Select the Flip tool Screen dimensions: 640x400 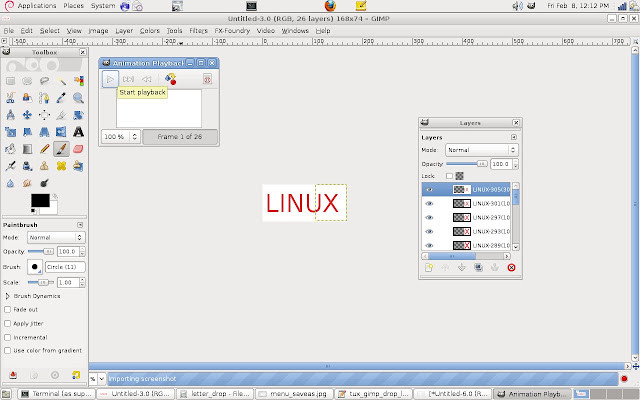(x=61, y=132)
